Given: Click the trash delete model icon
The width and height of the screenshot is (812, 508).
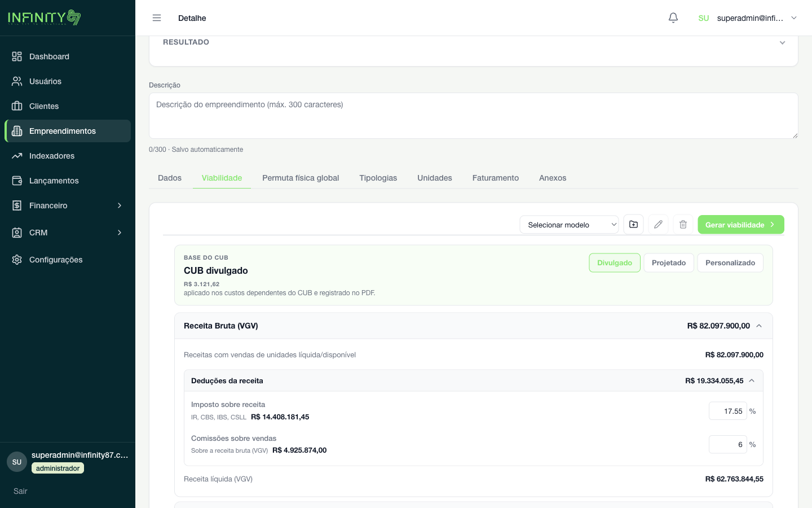Looking at the screenshot, I should coord(683,225).
